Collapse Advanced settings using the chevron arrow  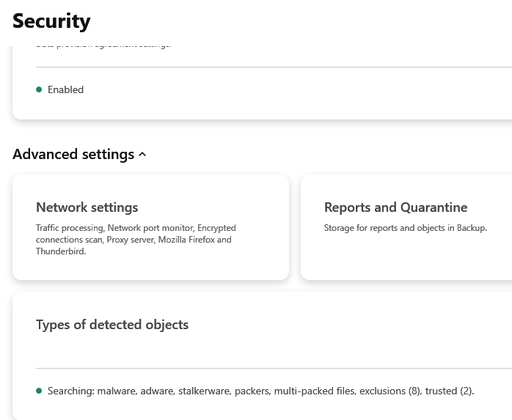tap(142, 155)
